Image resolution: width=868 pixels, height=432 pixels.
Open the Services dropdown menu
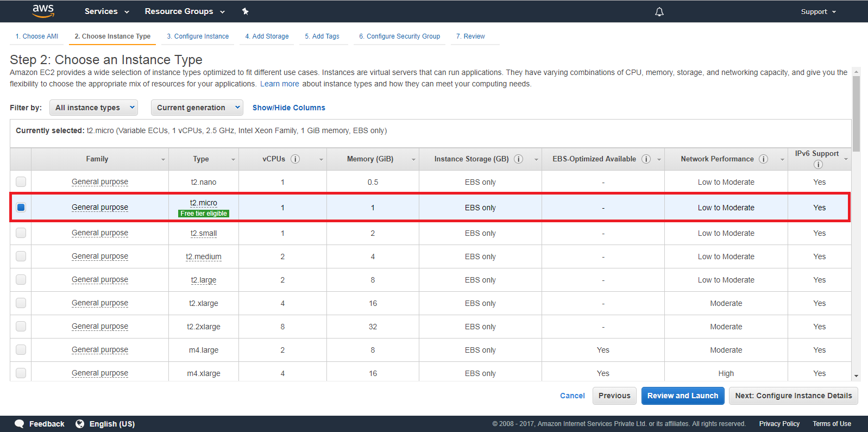107,11
